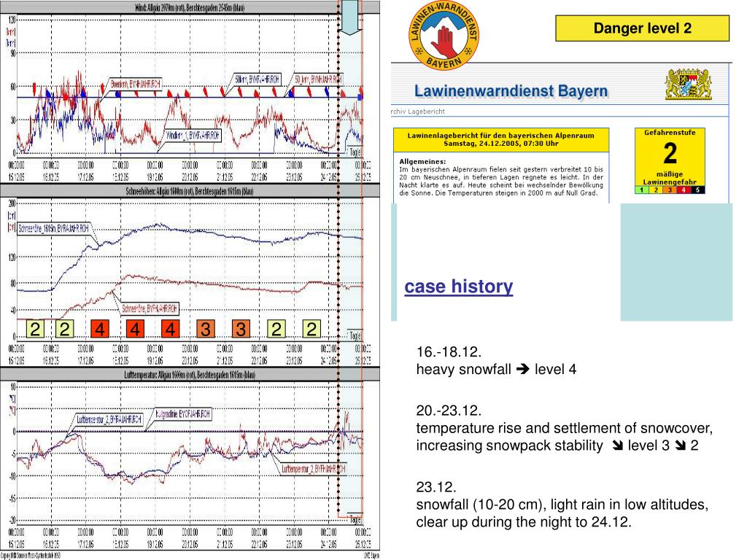This screenshot has width=747, height=560.
Task: Pick green level 1 on the danger scale
Action: pyautogui.click(x=642, y=190)
